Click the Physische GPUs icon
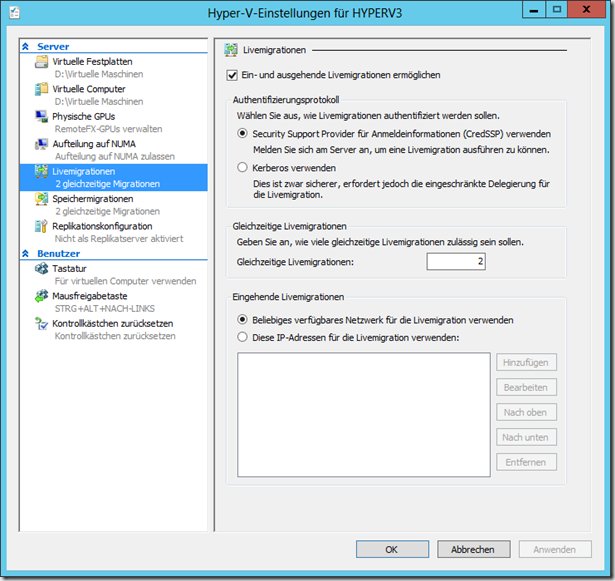Screen dimensions: 615x581 click(x=42, y=117)
